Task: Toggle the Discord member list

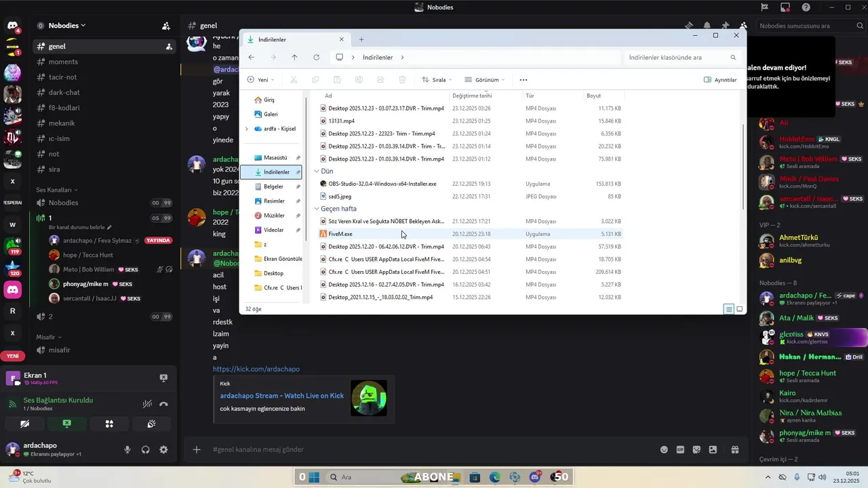Action: coord(743,26)
